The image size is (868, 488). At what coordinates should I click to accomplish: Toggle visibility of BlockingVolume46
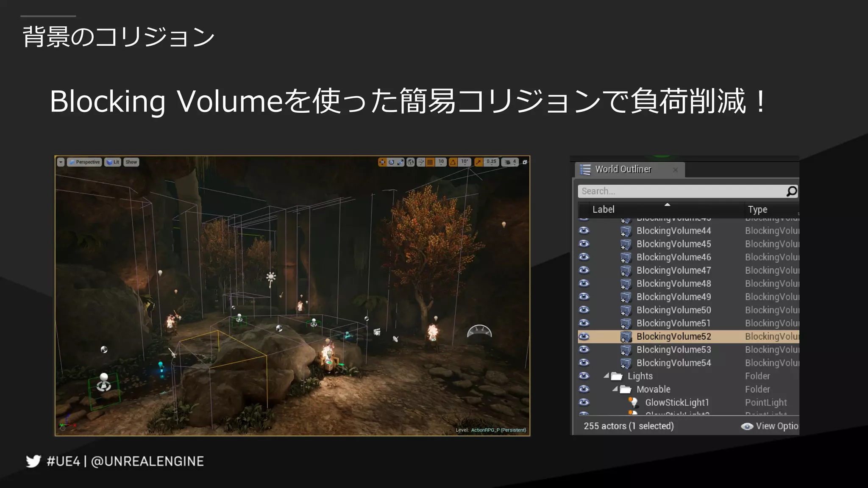click(584, 257)
